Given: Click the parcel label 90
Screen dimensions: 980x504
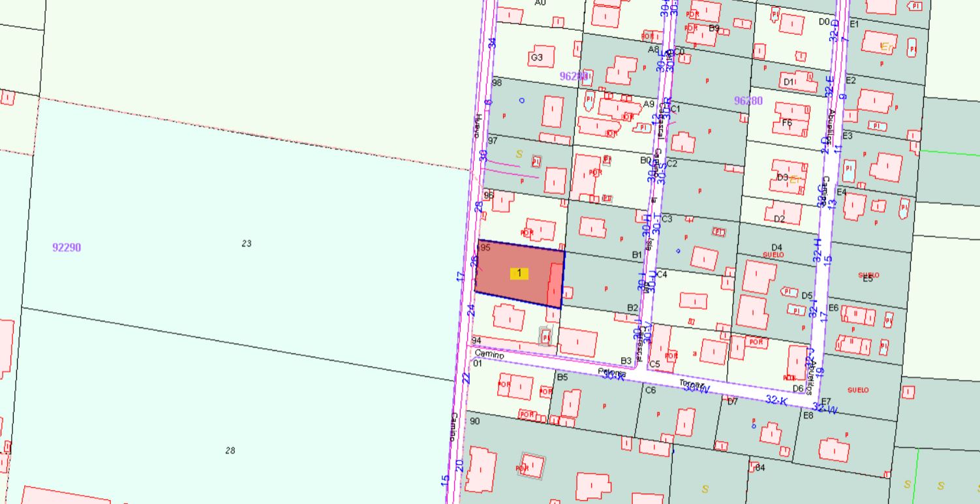Looking at the screenshot, I should (x=474, y=421).
